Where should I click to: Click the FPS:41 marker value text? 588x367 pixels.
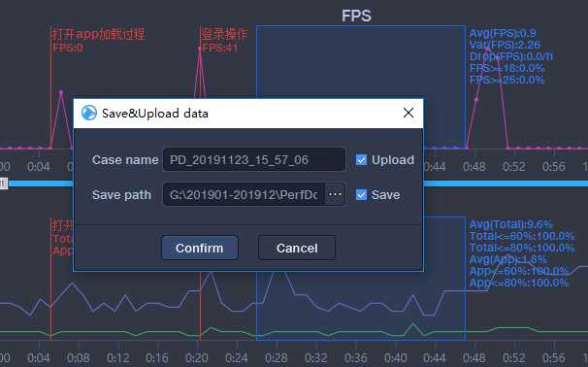click(x=219, y=48)
